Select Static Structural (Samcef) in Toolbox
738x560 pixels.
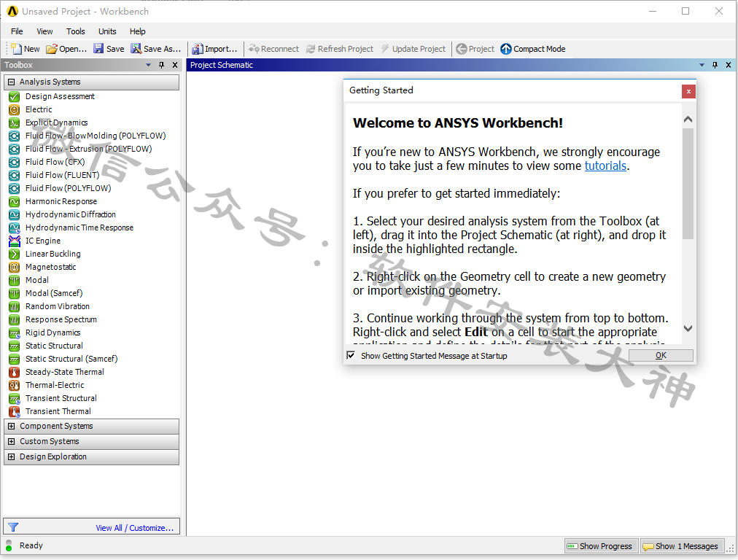tap(71, 359)
